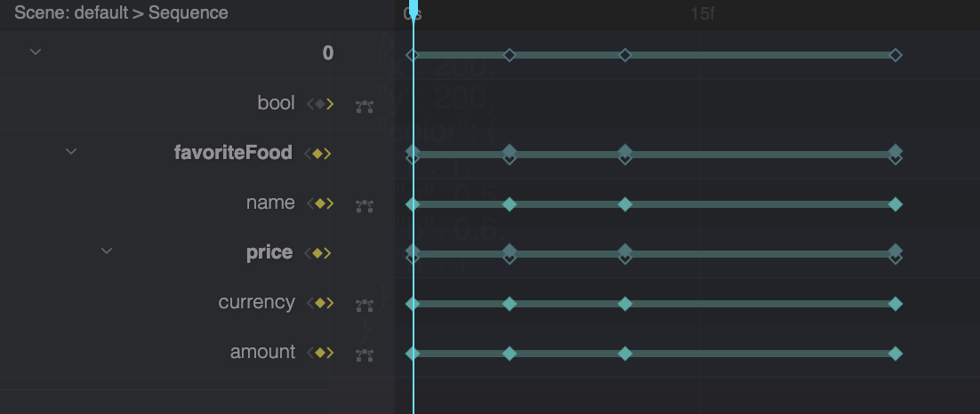Click the 15f mark on the ruler
Viewport: 980px width, 414px height.
tap(702, 14)
